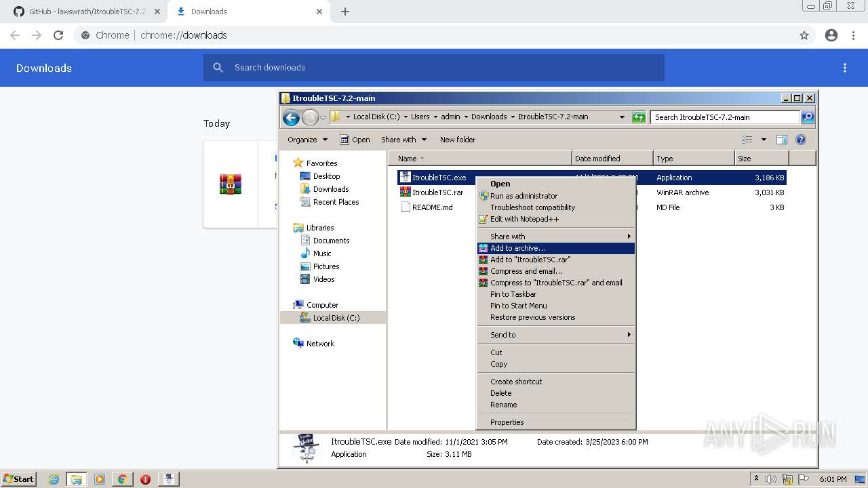Choose Delete in context menu
Viewport: 868px width, 488px height.
tap(556, 393)
